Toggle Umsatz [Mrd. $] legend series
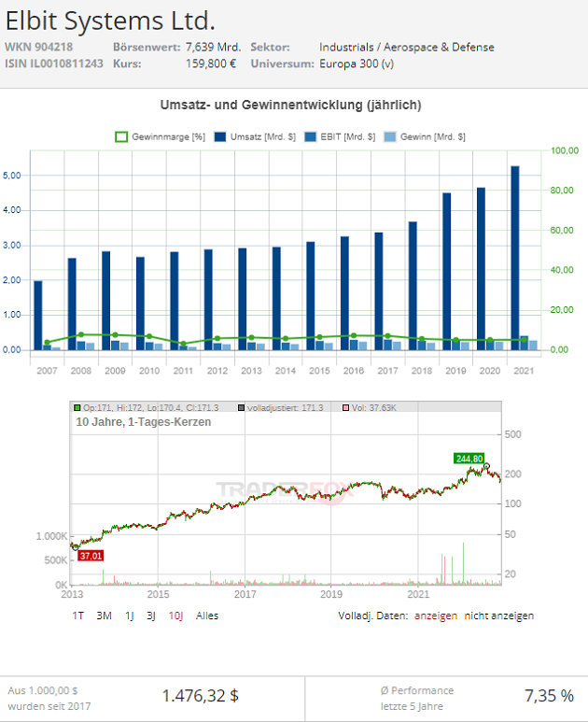The image size is (588, 722). 255,136
